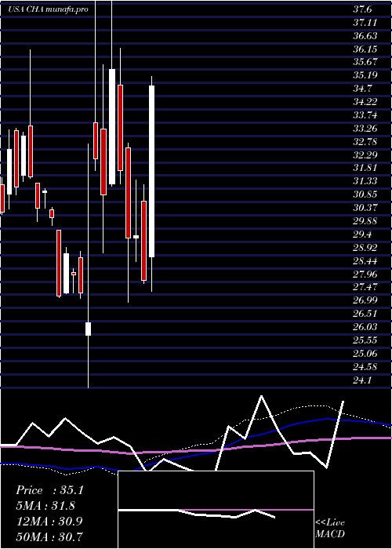Click the 37.6 price axis label
Image resolution: width=392 pixels, height=549 pixels.
[x=363, y=9]
